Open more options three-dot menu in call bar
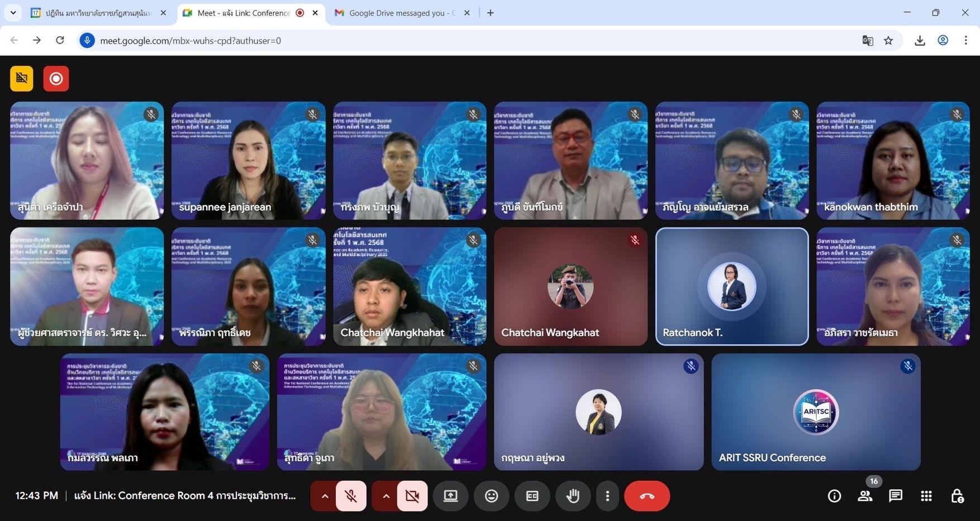The image size is (980, 521). [x=607, y=496]
